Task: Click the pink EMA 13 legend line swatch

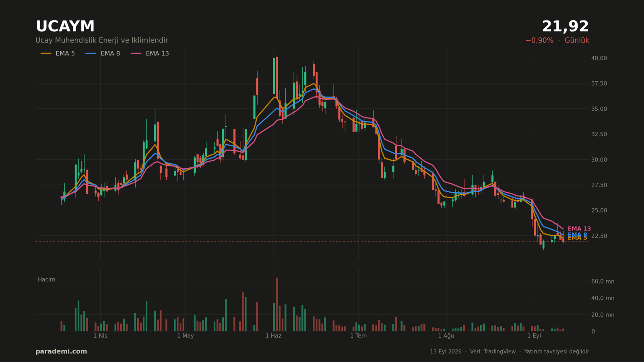Action: point(136,53)
